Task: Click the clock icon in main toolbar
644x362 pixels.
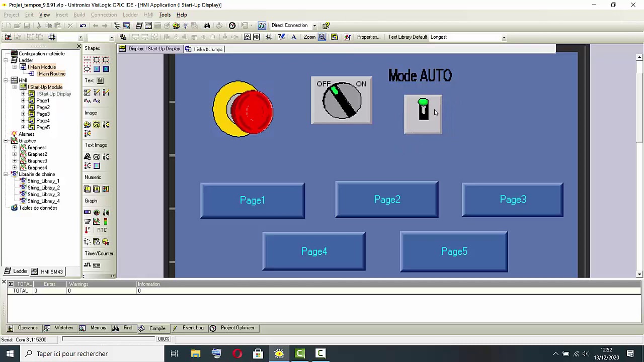Action: pyautogui.click(x=232, y=26)
